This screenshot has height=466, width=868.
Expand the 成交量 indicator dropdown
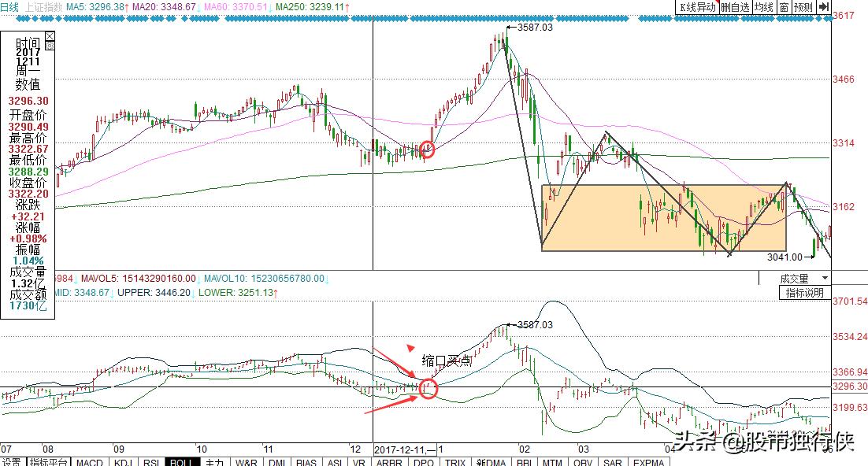coord(825,279)
